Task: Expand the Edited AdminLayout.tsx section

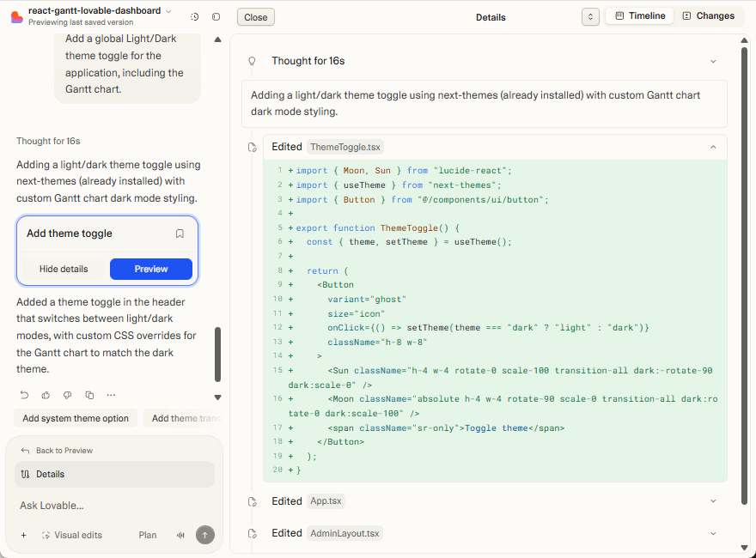Action: [x=713, y=533]
